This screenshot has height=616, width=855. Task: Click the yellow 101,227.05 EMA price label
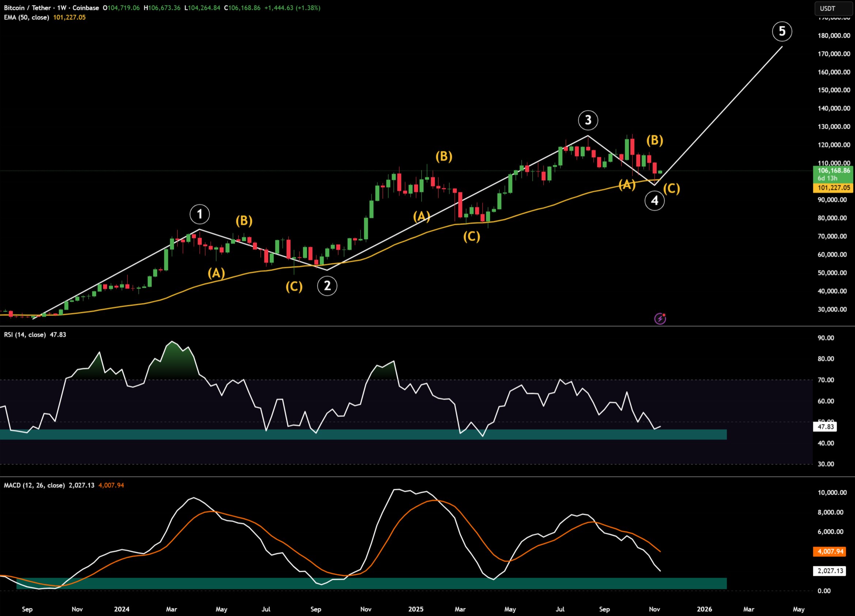[x=833, y=188]
